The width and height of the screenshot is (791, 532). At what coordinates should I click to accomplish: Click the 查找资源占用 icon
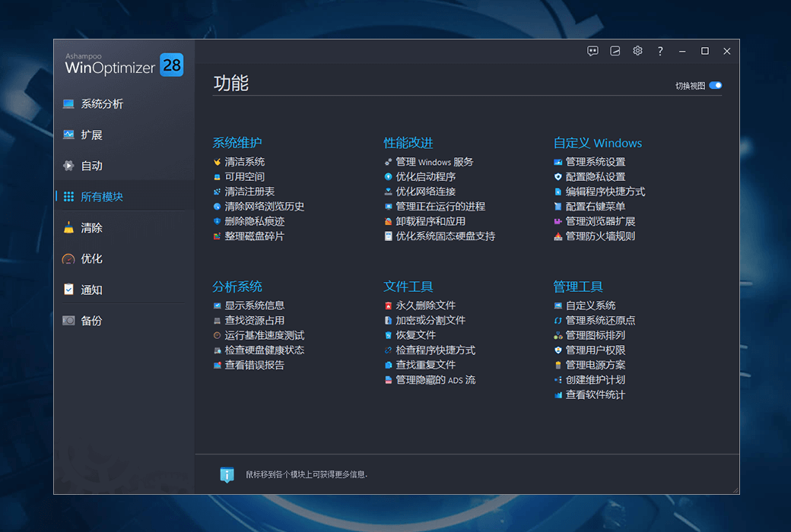(217, 320)
